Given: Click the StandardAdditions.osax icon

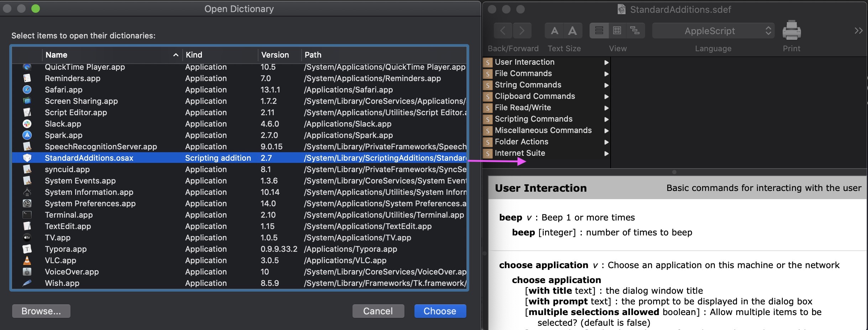Looking at the screenshot, I should pos(27,158).
